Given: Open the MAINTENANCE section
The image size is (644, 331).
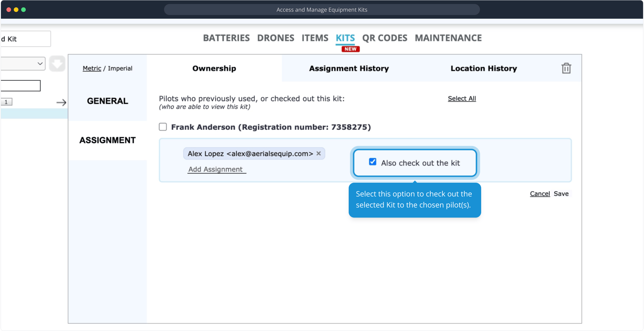Looking at the screenshot, I should click(448, 38).
